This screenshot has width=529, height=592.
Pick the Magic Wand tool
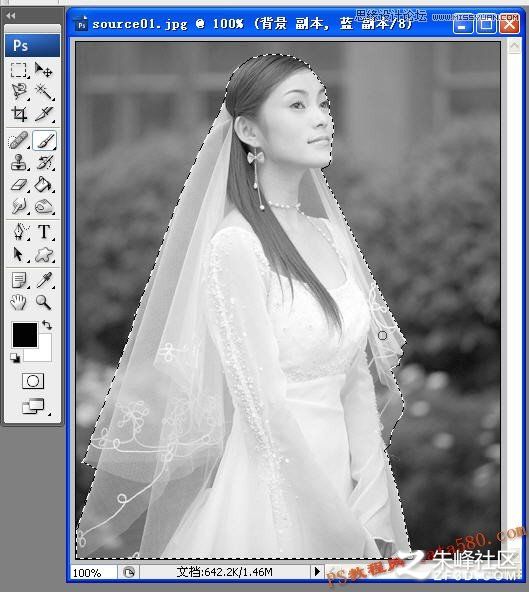tap(43, 92)
